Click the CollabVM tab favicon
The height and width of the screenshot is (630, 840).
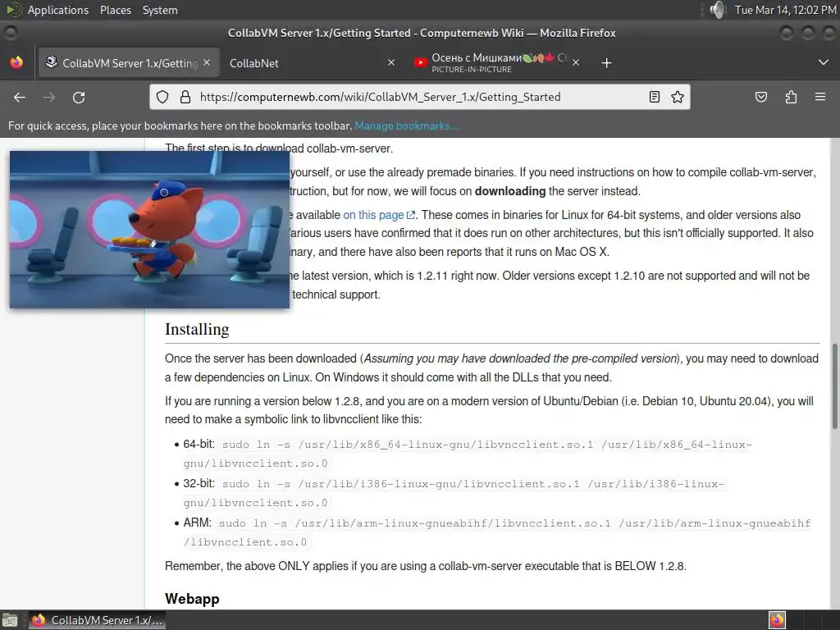pos(52,62)
